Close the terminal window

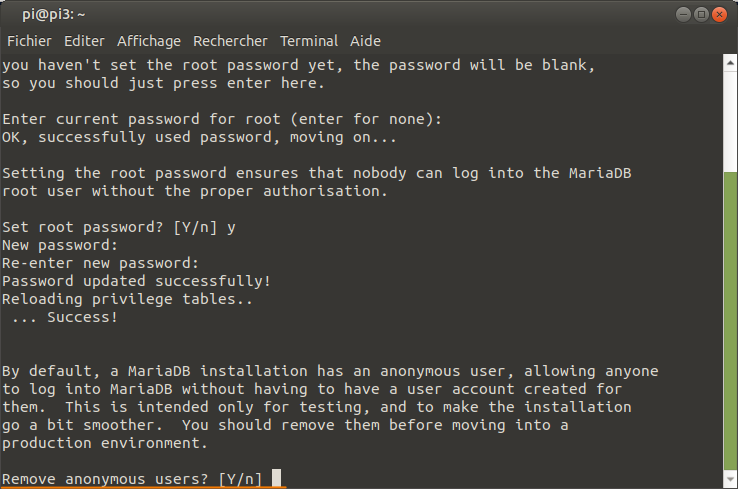(719, 15)
